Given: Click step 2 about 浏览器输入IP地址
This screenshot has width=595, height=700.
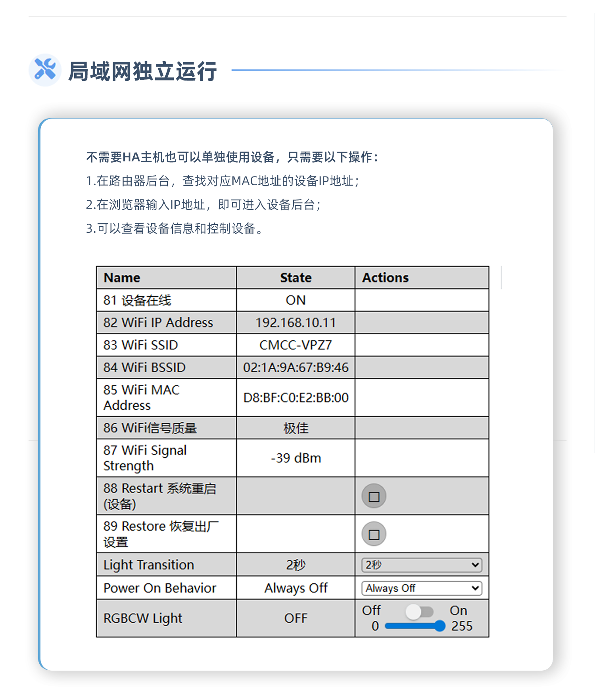Looking at the screenshot, I should click(203, 205).
